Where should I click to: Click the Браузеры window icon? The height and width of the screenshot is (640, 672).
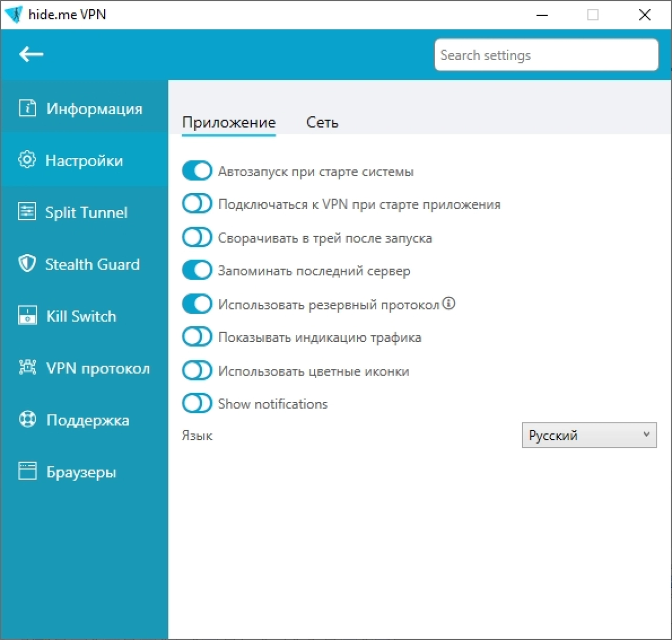click(27, 471)
